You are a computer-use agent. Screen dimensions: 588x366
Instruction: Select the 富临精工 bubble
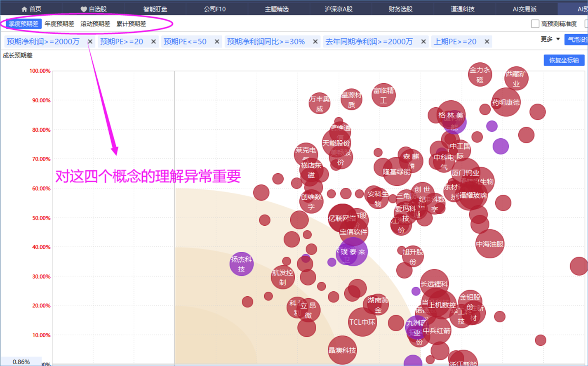[x=383, y=95]
